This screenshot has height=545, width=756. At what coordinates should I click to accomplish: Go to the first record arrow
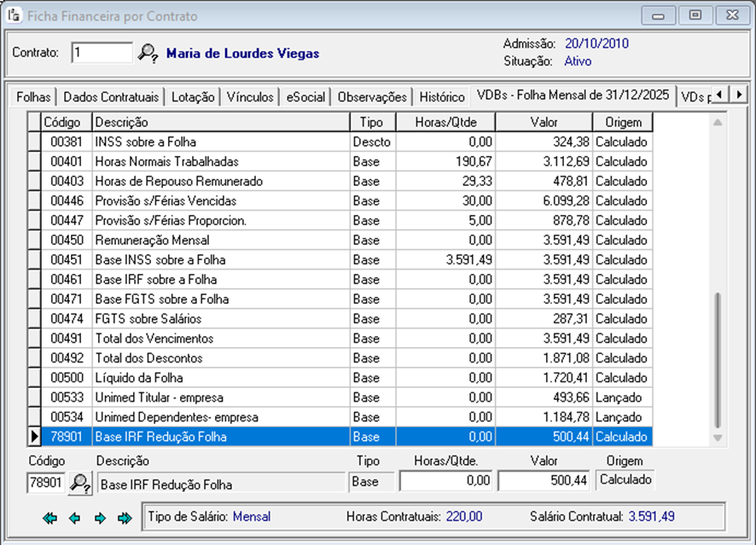pos(51,518)
